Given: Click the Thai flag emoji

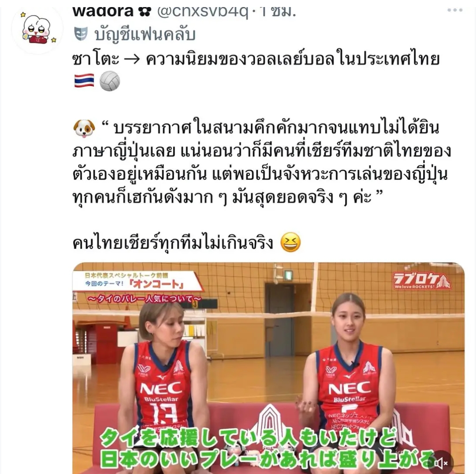Looking at the screenshot, I should pos(84,81).
